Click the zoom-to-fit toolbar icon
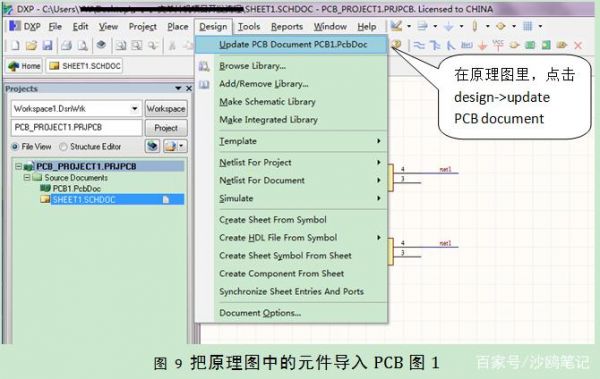This screenshot has width=600, height=379. 121,46
